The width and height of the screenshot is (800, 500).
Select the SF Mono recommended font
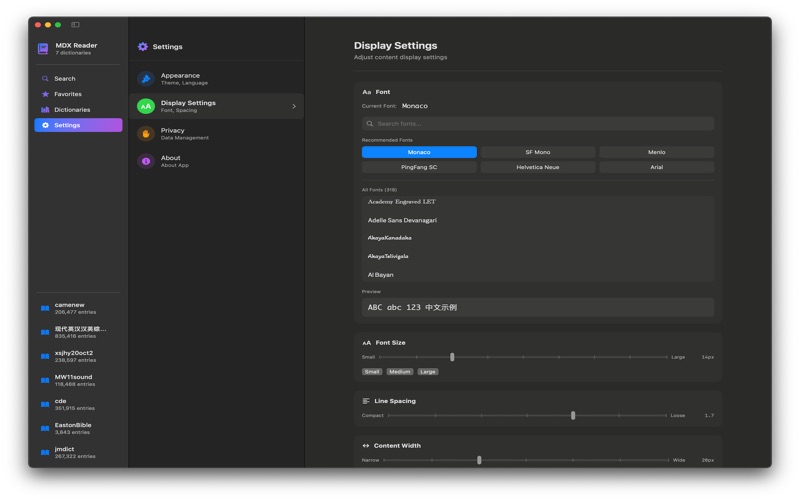pos(537,152)
